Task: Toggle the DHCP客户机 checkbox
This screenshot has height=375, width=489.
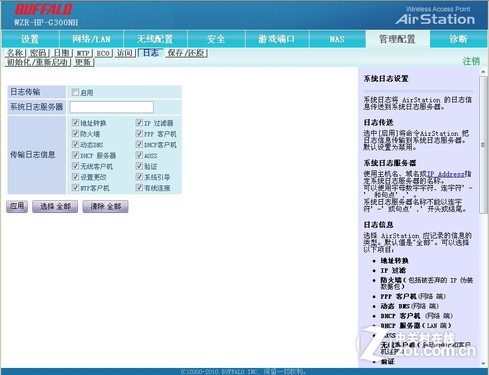Action: 139,144
